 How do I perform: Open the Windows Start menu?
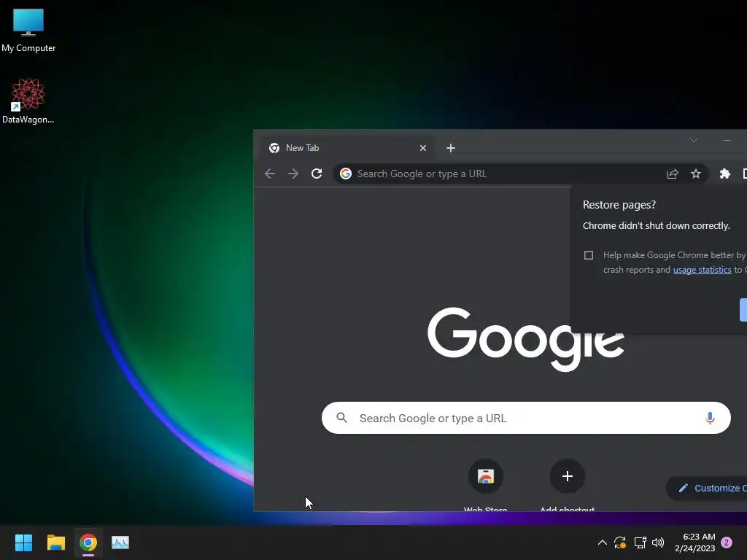[x=23, y=542]
